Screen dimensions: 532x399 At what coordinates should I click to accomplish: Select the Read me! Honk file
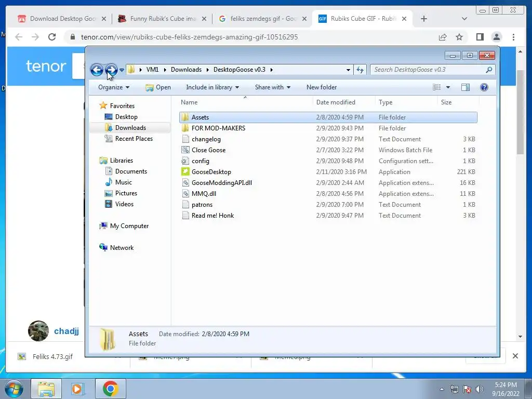[212, 216]
